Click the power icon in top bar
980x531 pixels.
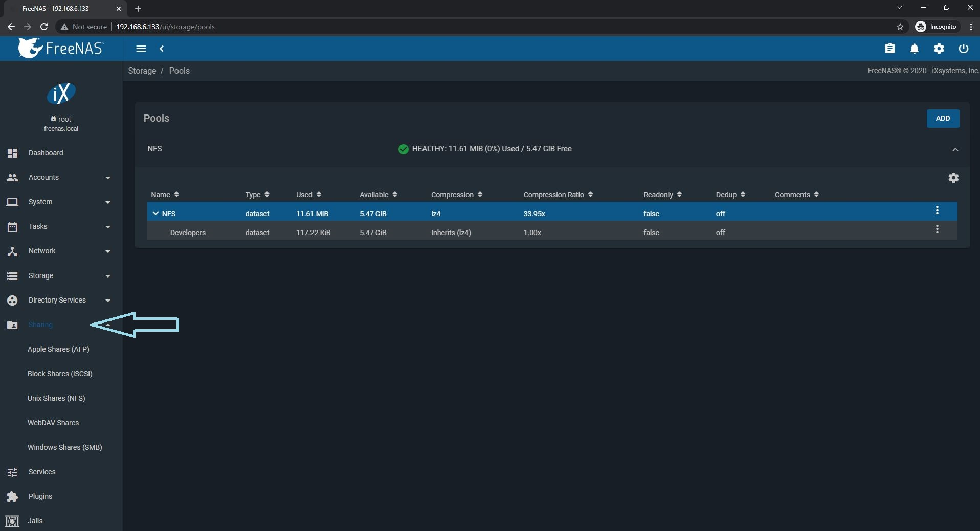964,49
